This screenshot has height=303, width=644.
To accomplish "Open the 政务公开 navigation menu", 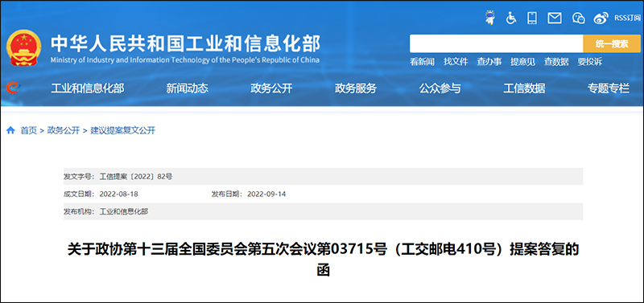I will tap(271, 88).
